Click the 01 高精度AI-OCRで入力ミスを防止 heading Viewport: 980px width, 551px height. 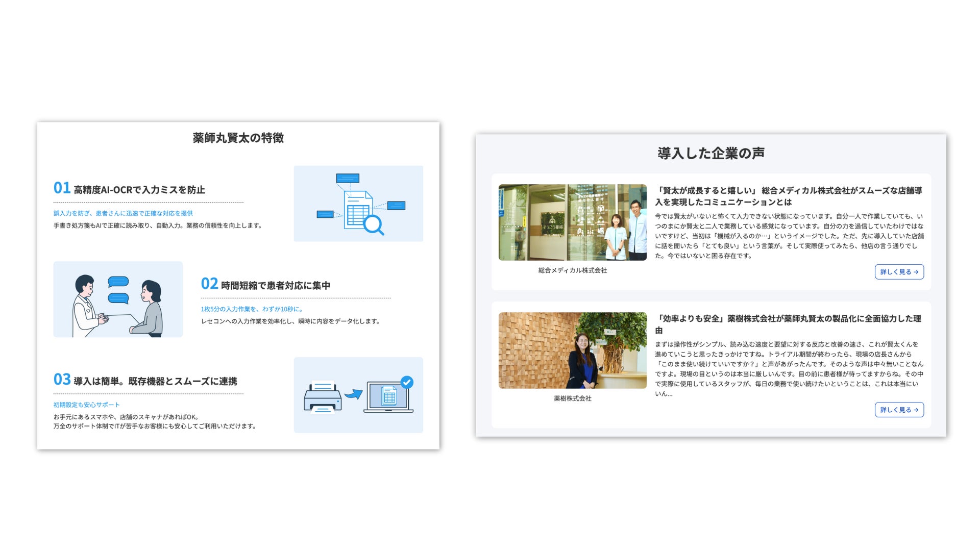[130, 189]
